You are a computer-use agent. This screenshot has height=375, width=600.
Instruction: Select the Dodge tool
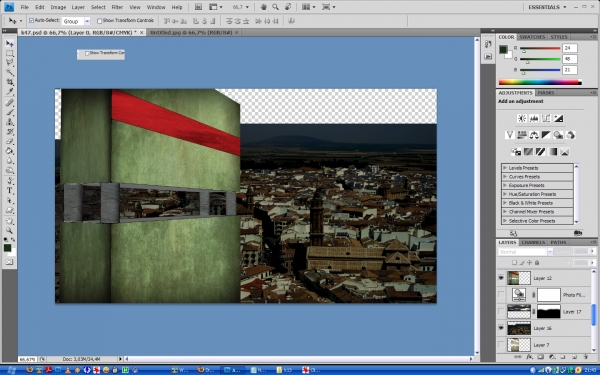[x=9, y=170]
